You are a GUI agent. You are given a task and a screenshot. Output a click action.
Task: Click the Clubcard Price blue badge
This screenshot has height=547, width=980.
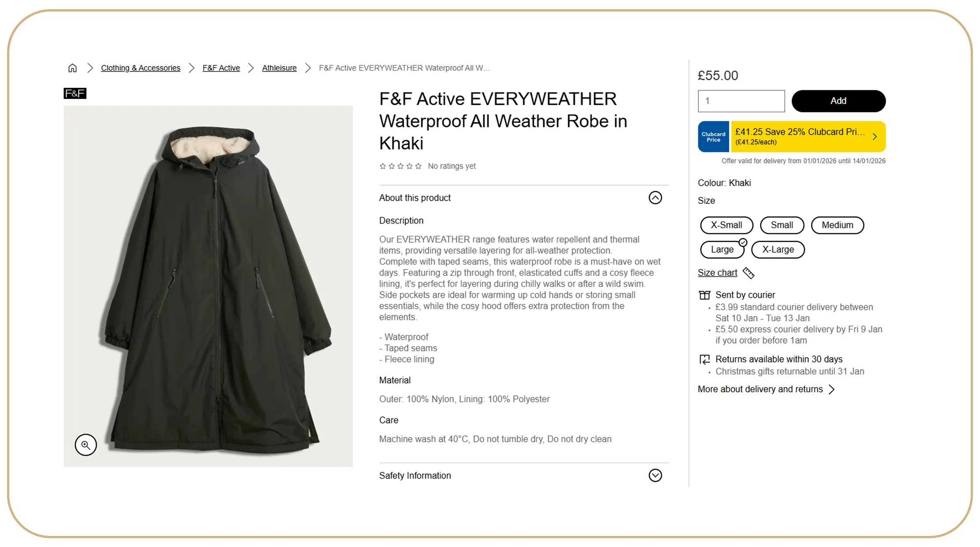click(713, 137)
